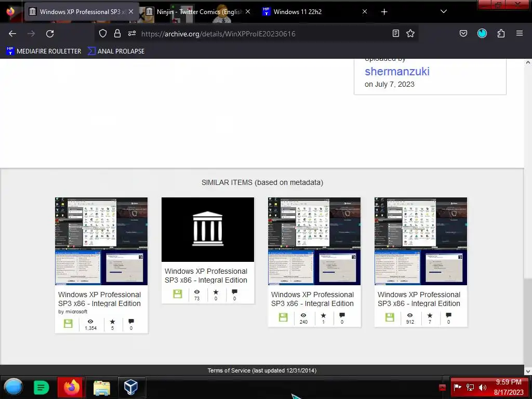Click the Firefox taskbar icon

71,387
